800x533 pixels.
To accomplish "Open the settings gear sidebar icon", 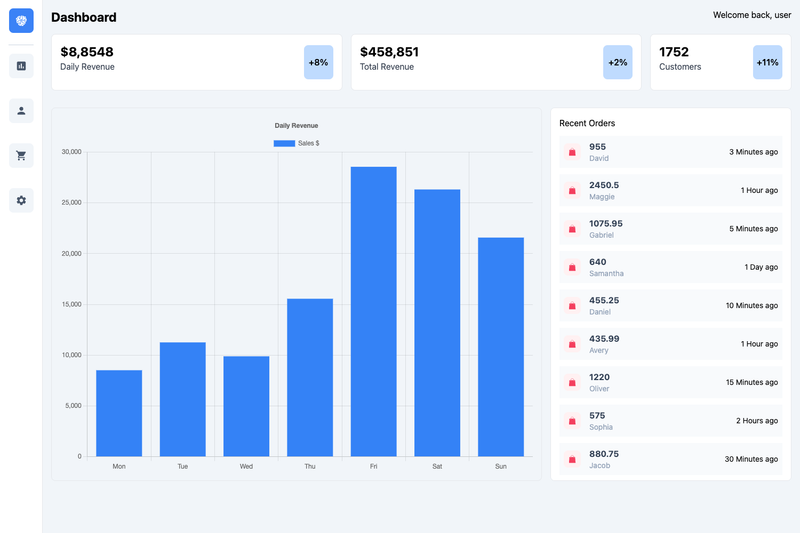I will click(x=21, y=200).
